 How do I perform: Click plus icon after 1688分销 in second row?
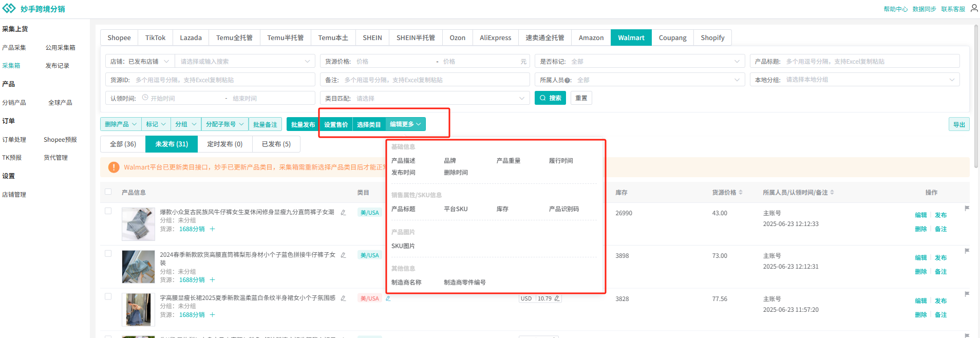[212, 280]
